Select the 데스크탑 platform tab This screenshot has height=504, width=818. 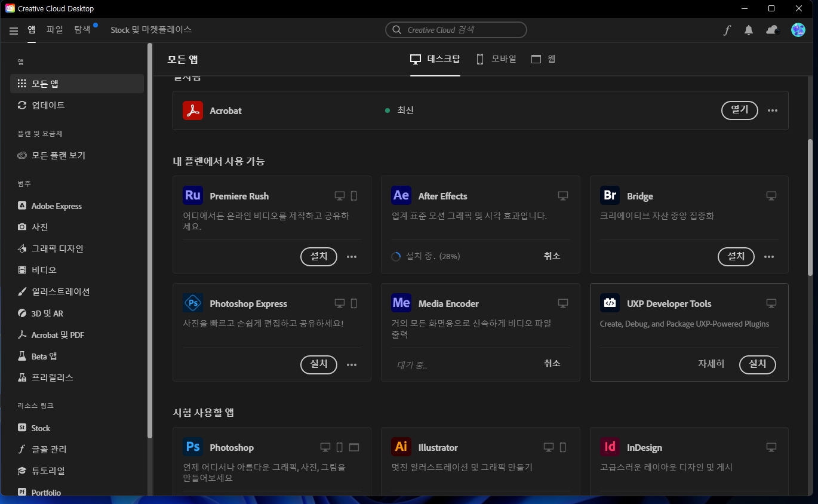tap(435, 59)
